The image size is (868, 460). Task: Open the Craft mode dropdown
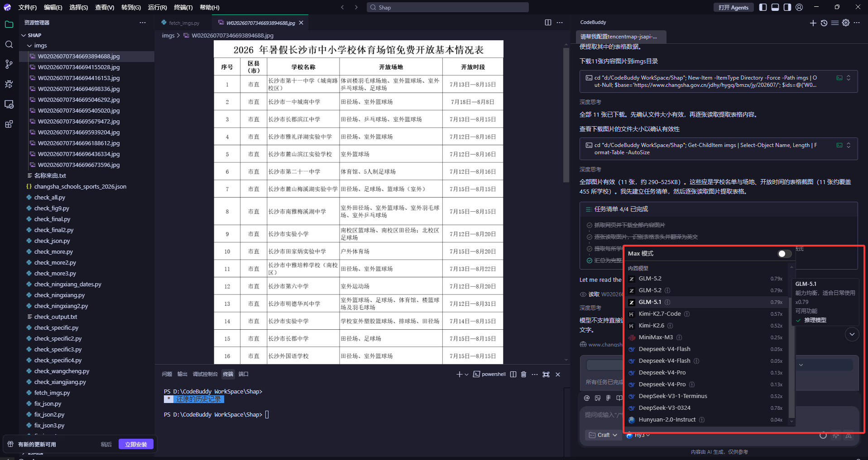(x=603, y=435)
